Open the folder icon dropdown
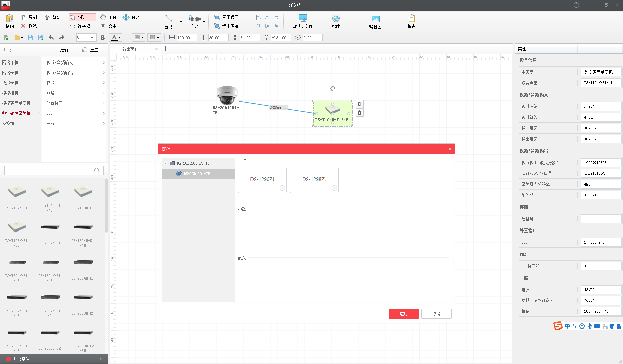623x364 pixels. [x=22, y=38]
